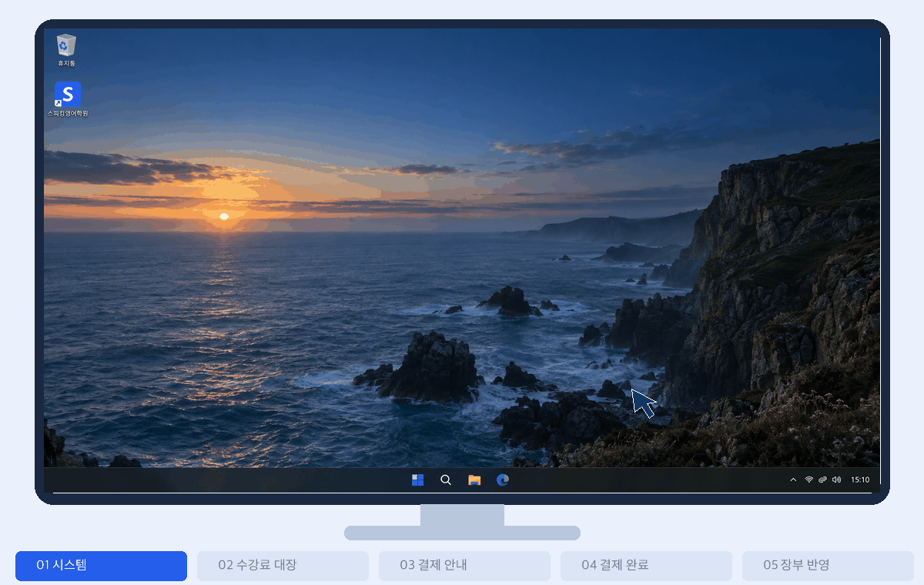This screenshot has height=585, width=924.
Task: Click the cloud sync tray icon
Action: click(x=822, y=480)
